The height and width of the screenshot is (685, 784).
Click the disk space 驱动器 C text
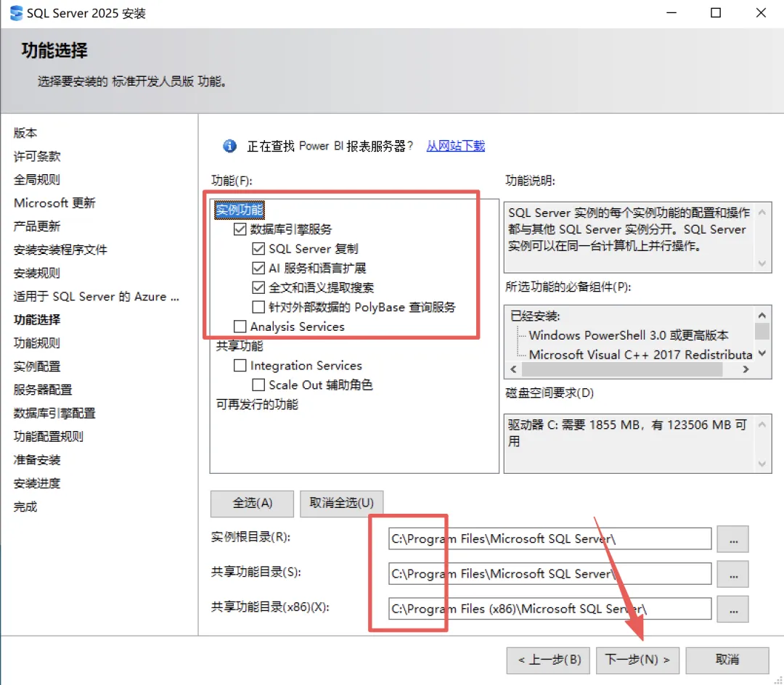pyautogui.click(x=627, y=432)
